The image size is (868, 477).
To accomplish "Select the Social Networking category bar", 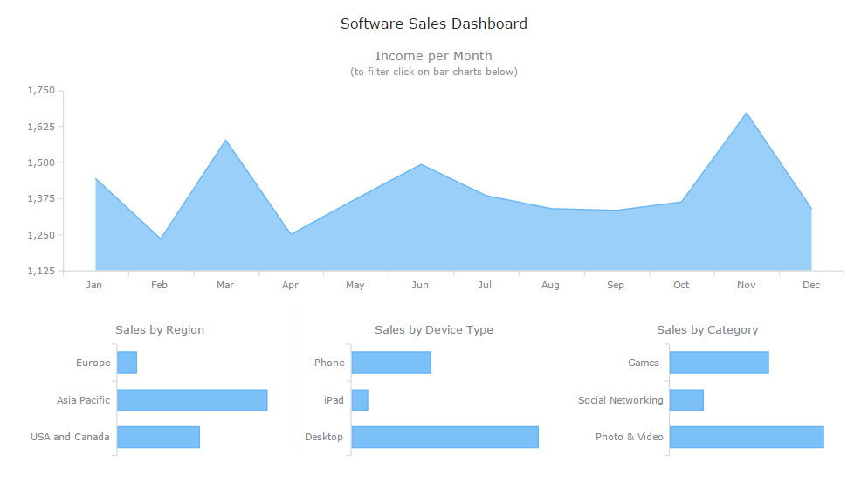I will point(686,400).
